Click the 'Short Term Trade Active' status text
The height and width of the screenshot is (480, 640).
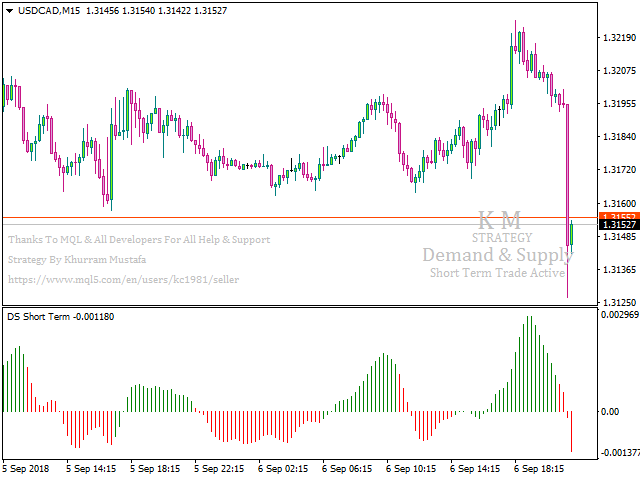pyautogui.click(x=497, y=273)
